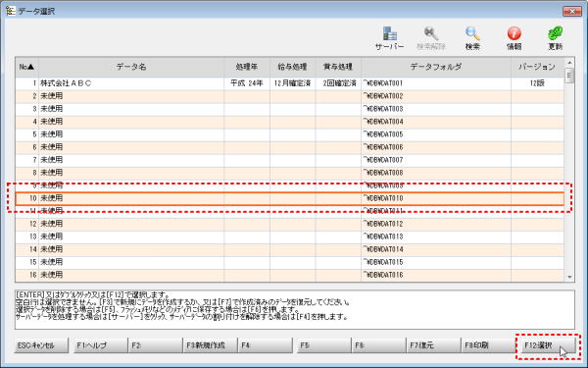The width and height of the screenshot is (588, 368).
Task: Click the バージョン column header
Action: [x=537, y=67]
